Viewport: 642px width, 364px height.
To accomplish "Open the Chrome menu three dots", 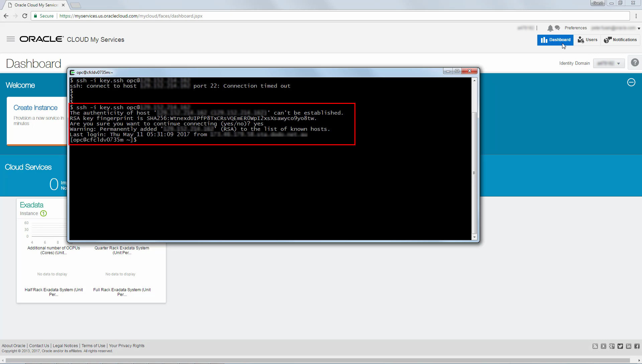I will tap(636, 16).
